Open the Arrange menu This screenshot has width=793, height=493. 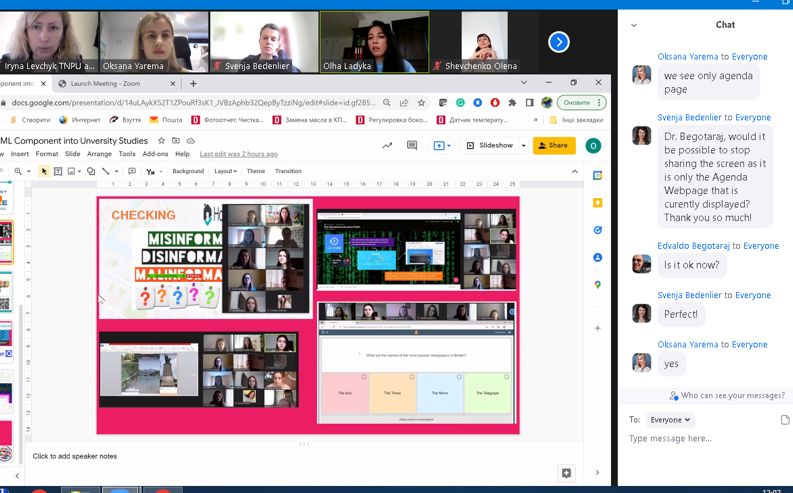99,154
